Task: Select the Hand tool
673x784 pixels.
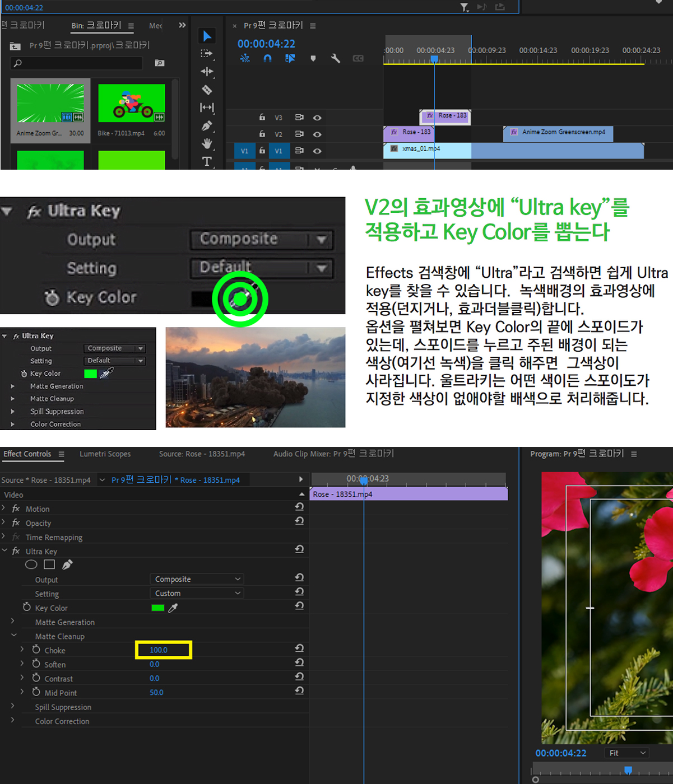Action: [x=207, y=143]
